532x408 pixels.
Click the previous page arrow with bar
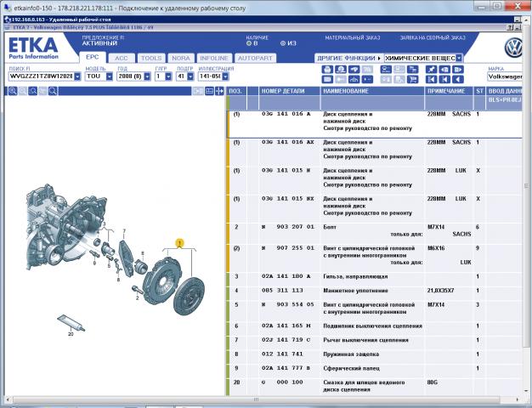tap(444, 79)
